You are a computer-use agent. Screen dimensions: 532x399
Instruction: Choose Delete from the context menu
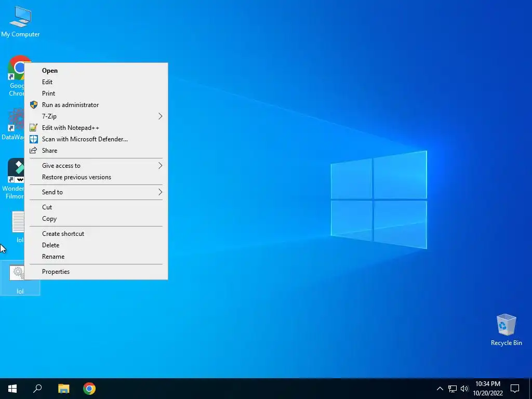click(96, 245)
